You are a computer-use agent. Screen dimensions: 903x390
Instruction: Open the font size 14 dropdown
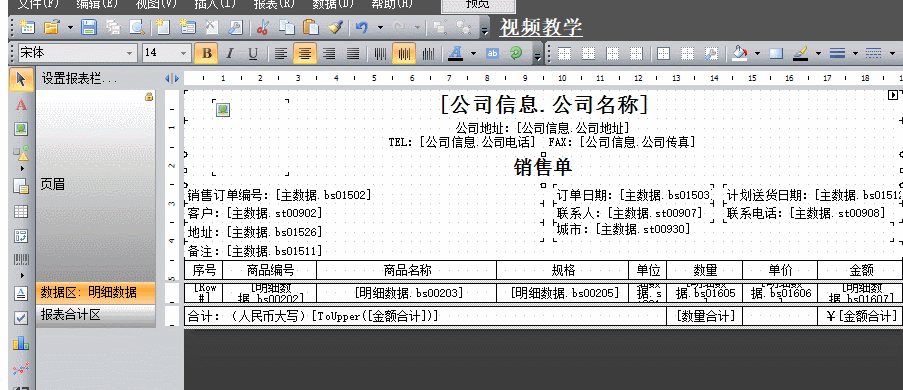tap(184, 53)
